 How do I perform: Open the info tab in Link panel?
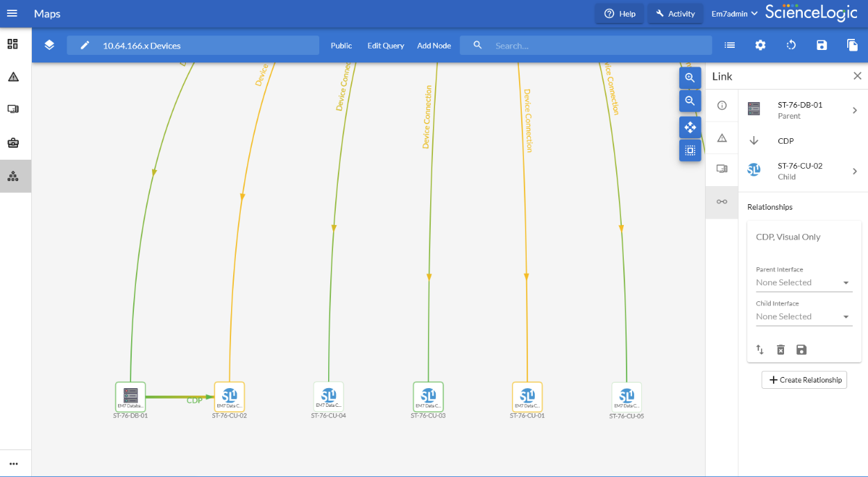pyautogui.click(x=722, y=106)
